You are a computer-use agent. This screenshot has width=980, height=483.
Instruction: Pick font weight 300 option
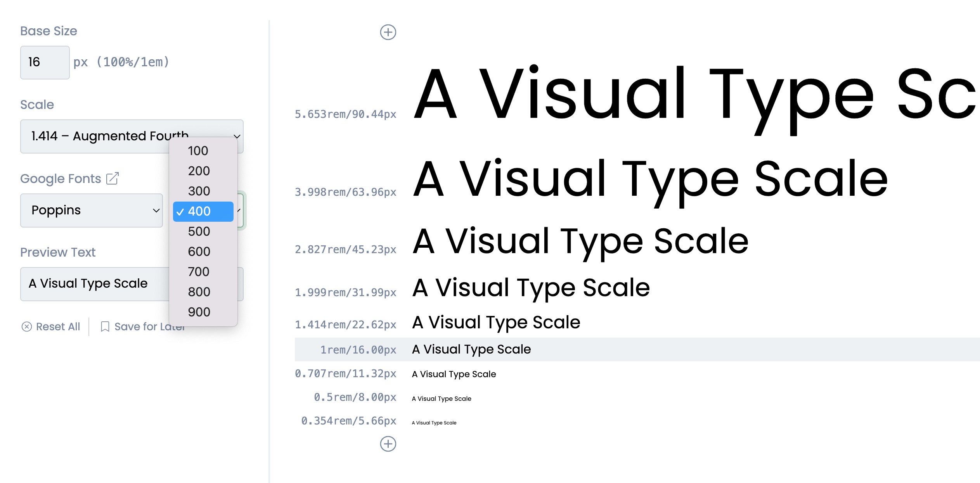[199, 191]
